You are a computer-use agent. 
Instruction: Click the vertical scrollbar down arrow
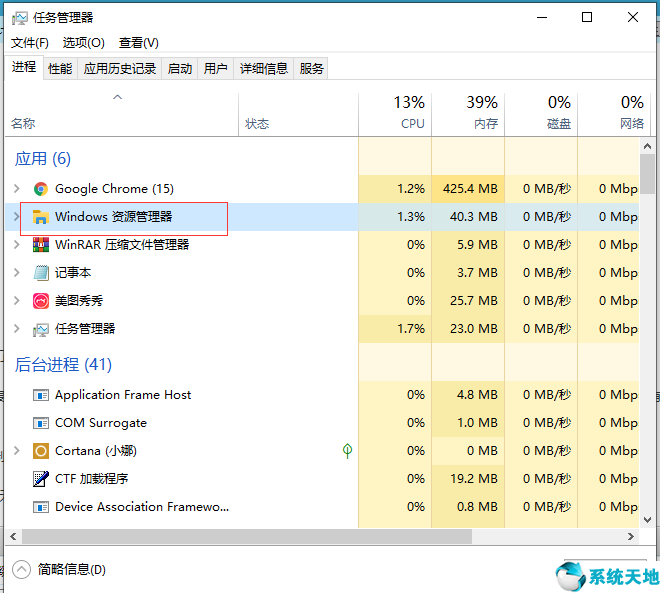click(x=647, y=520)
